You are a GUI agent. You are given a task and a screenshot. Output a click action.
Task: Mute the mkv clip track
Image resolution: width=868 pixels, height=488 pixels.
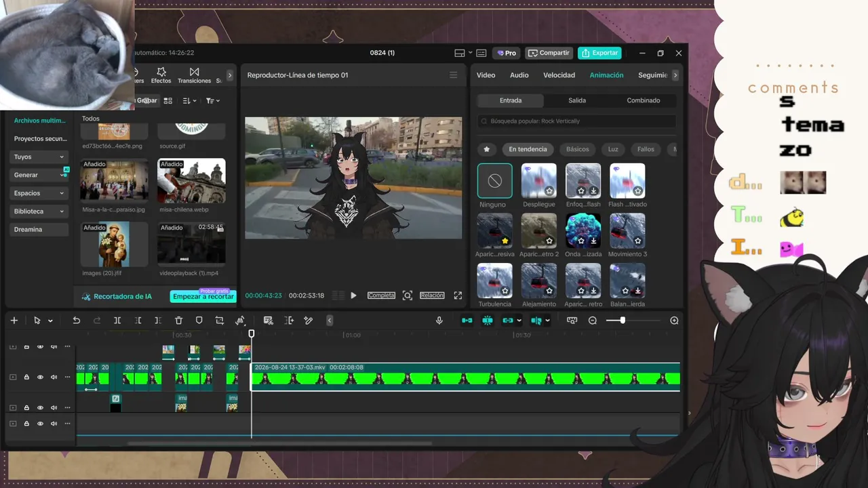click(54, 377)
